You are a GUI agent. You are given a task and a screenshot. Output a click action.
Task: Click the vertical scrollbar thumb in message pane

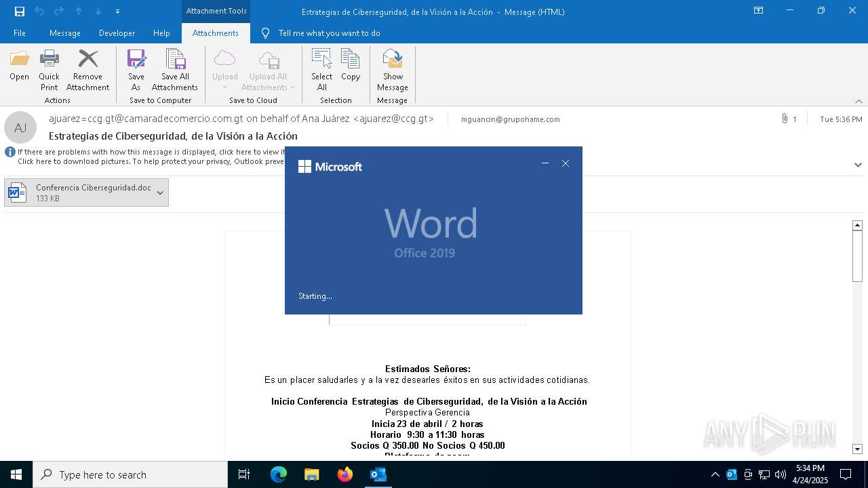[857, 256]
